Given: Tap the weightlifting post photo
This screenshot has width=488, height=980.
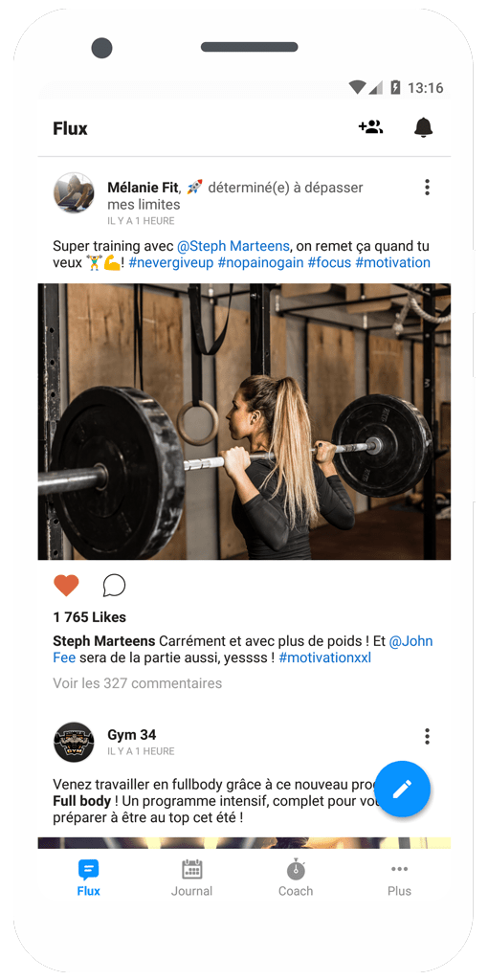Looking at the screenshot, I should click(244, 422).
